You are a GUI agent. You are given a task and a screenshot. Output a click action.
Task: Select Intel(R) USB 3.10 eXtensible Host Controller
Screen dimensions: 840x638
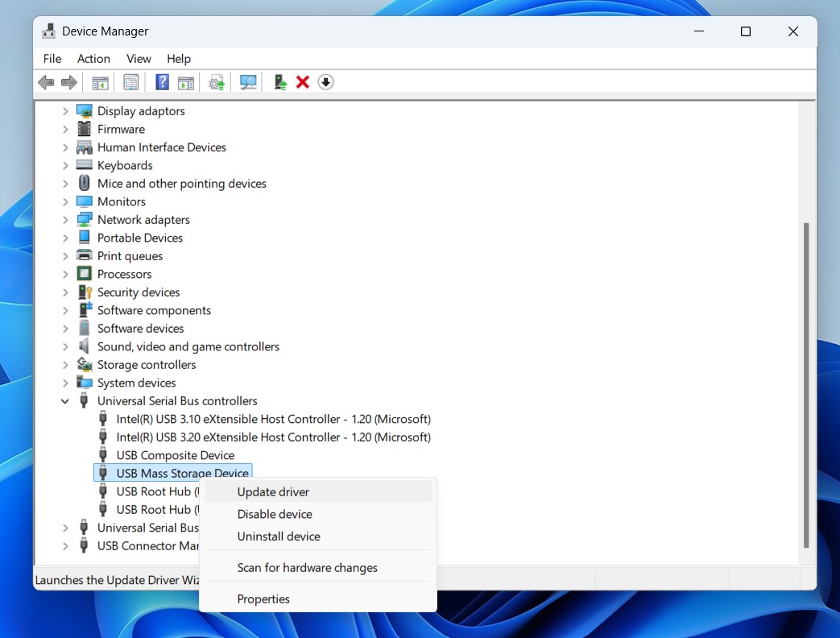(x=273, y=419)
